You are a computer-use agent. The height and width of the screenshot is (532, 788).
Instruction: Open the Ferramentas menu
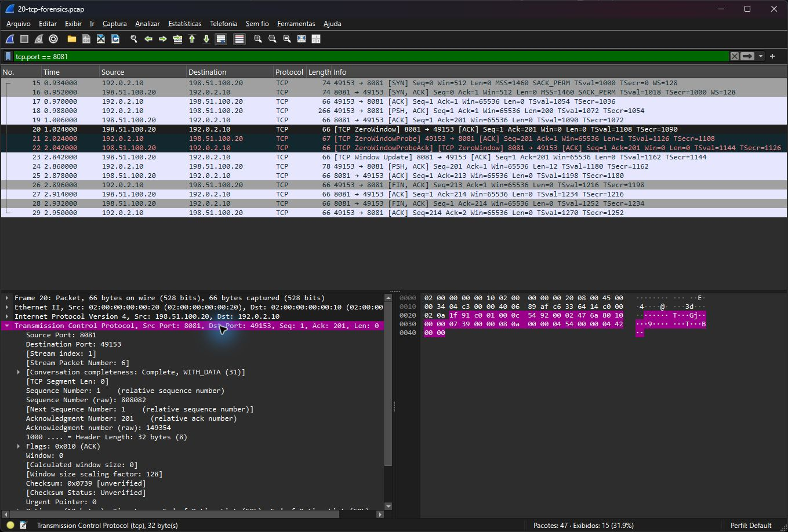click(x=296, y=24)
